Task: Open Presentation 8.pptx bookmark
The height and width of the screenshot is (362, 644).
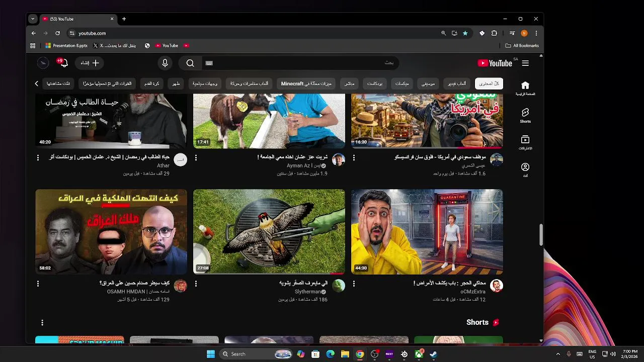Action: coord(66,45)
